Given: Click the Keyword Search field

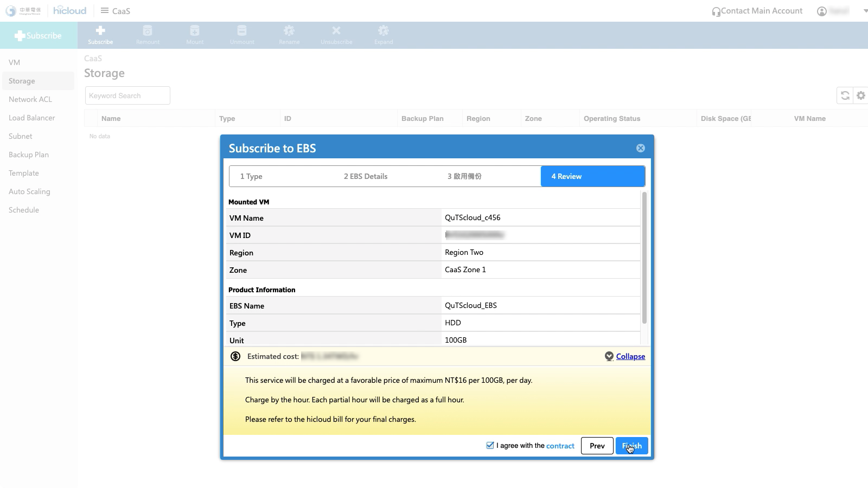Looking at the screenshot, I should (x=127, y=95).
